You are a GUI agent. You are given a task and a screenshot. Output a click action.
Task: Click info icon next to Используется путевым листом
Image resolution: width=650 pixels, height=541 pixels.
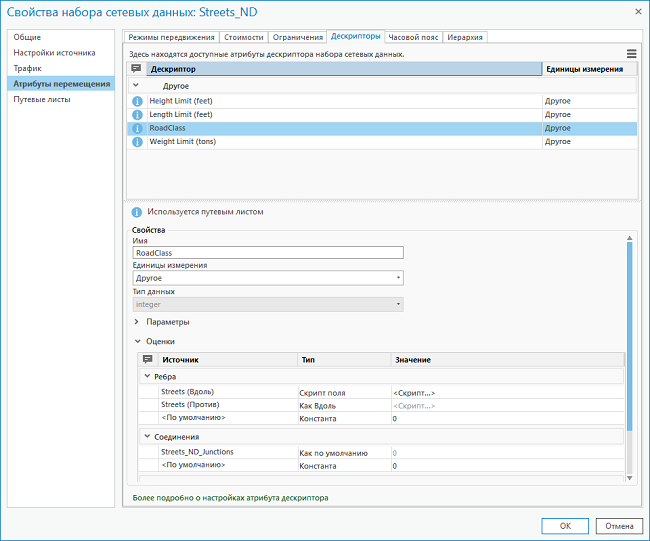tap(137, 212)
